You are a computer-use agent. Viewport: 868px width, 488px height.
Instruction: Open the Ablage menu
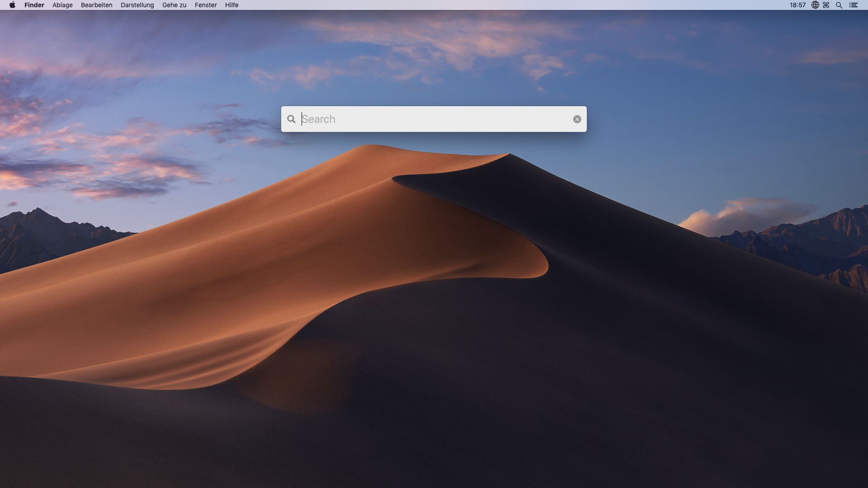pos(62,5)
